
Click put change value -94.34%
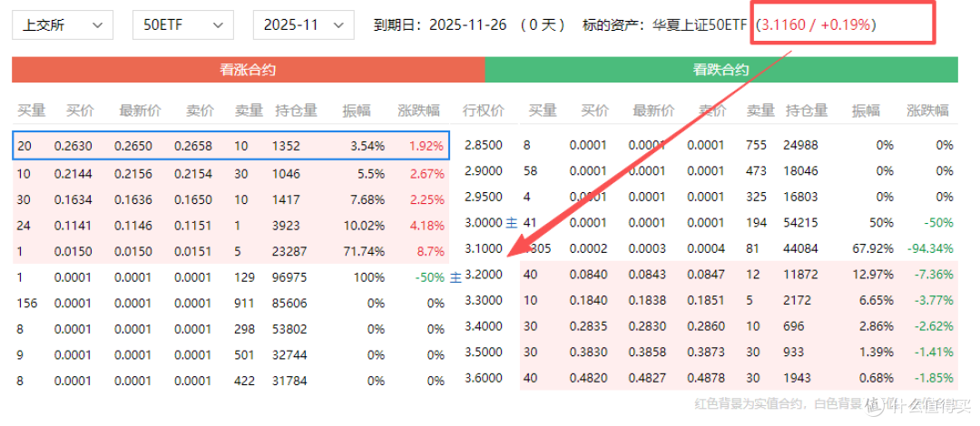(x=930, y=248)
